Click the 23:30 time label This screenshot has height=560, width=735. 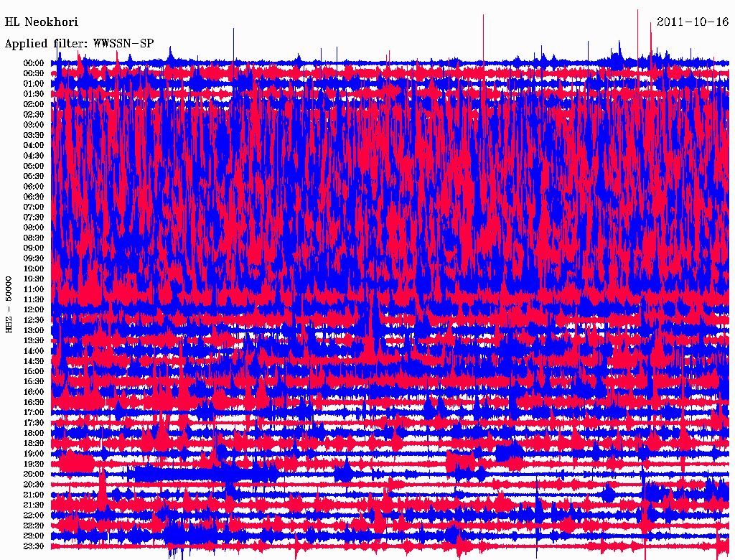click(34, 546)
